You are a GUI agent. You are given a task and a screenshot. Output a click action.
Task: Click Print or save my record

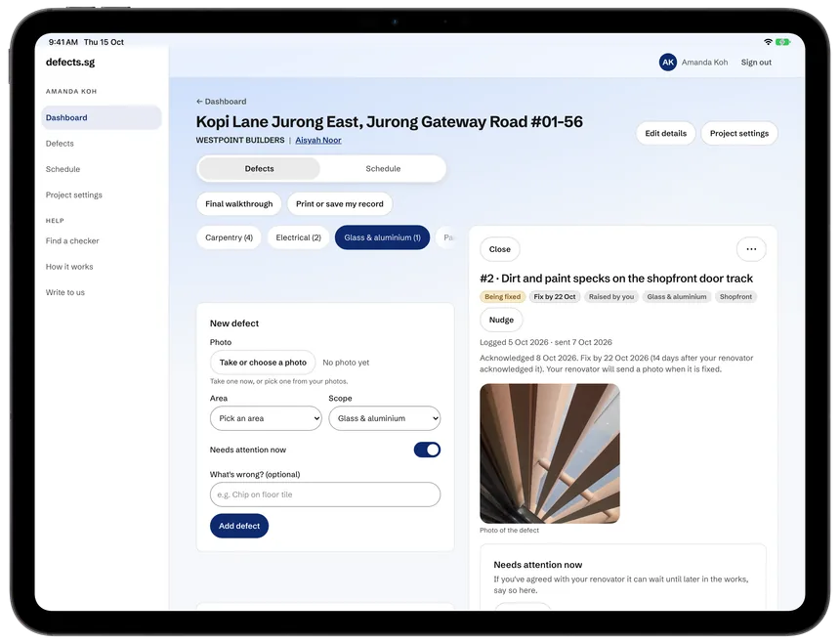pos(340,204)
